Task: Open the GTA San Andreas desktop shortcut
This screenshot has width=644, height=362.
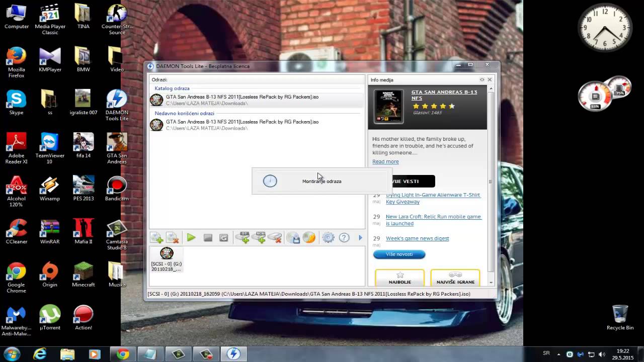Action: pos(117,148)
